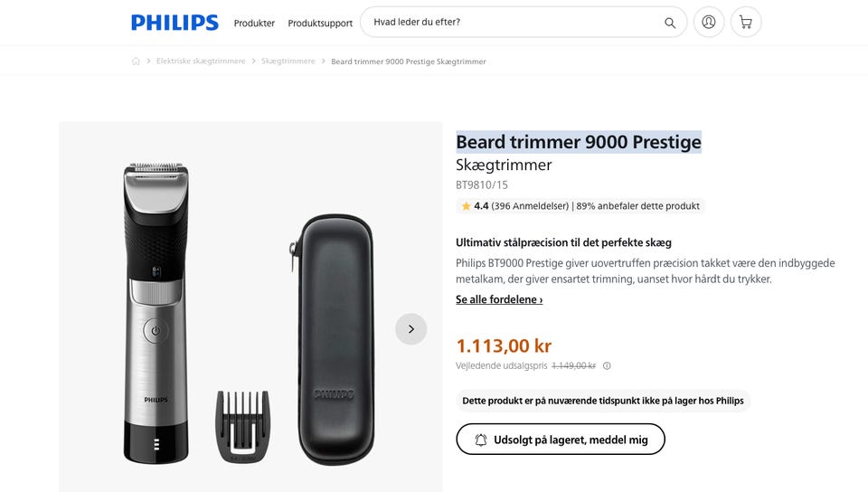The image size is (868, 492).
Task: Click the highlighted Beard trimmer 9000 Prestige title
Action: click(x=579, y=142)
